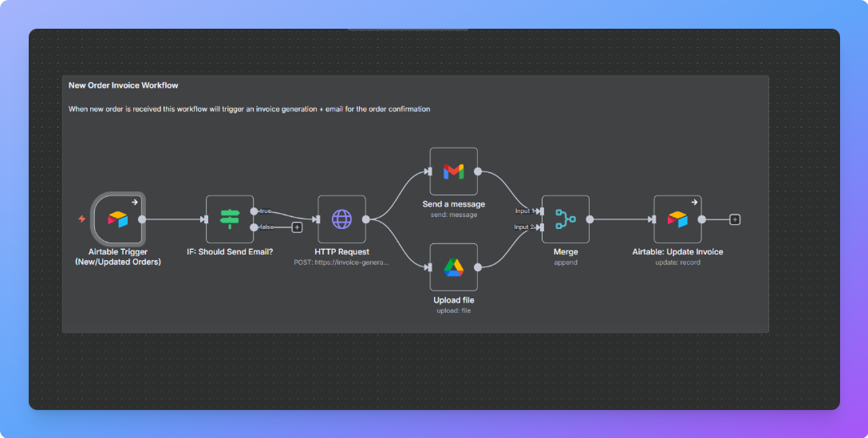868x438 pixels.
Task: Click the Upload file label
Action: tap(454, 300)
